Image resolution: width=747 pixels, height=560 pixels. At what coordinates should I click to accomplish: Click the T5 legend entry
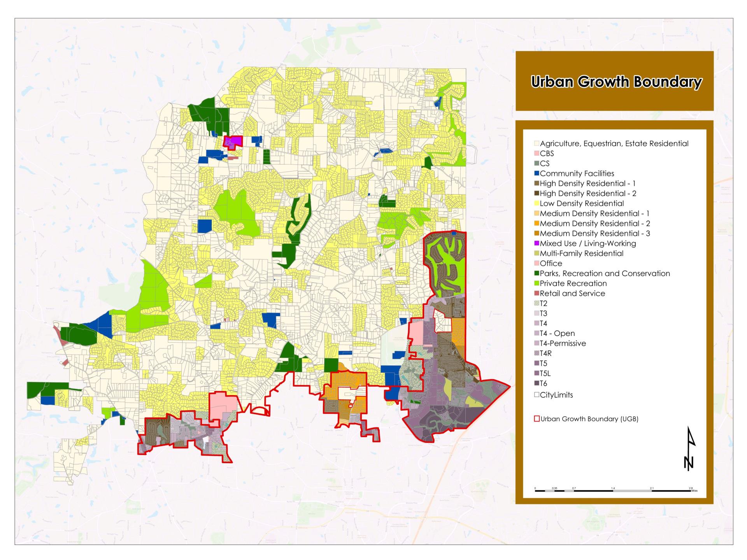coord(541,364)
